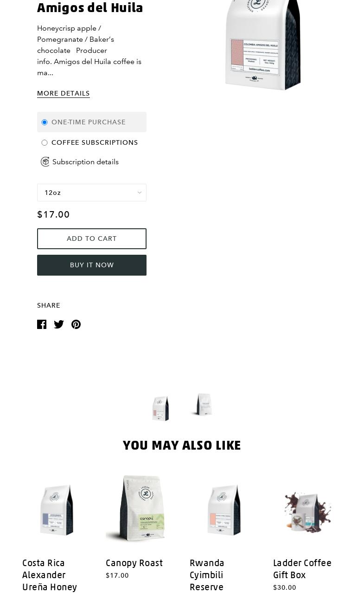Pin product on Pinterest
Screen dimensions: 364x593
(x=76, y=324)
